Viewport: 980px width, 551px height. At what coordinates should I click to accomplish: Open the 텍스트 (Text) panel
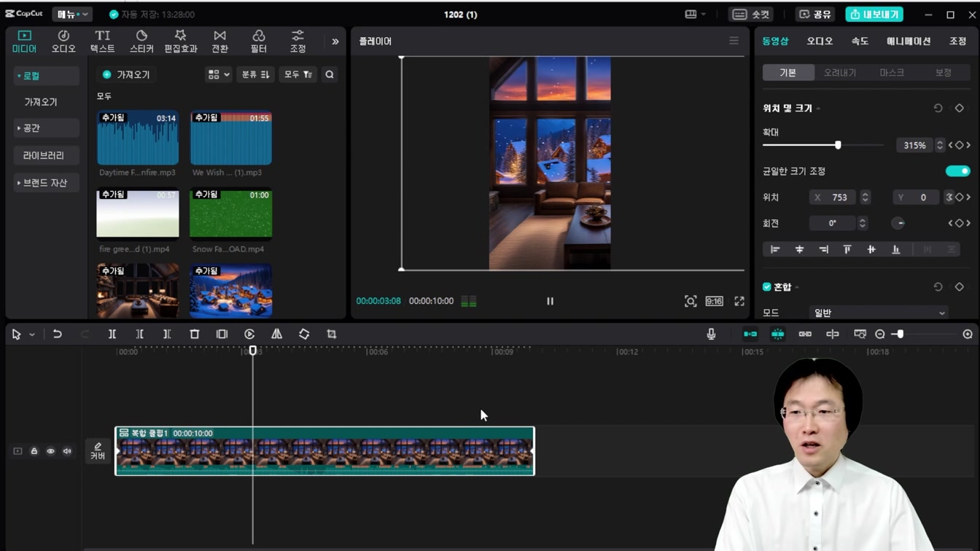pos(102,42)
